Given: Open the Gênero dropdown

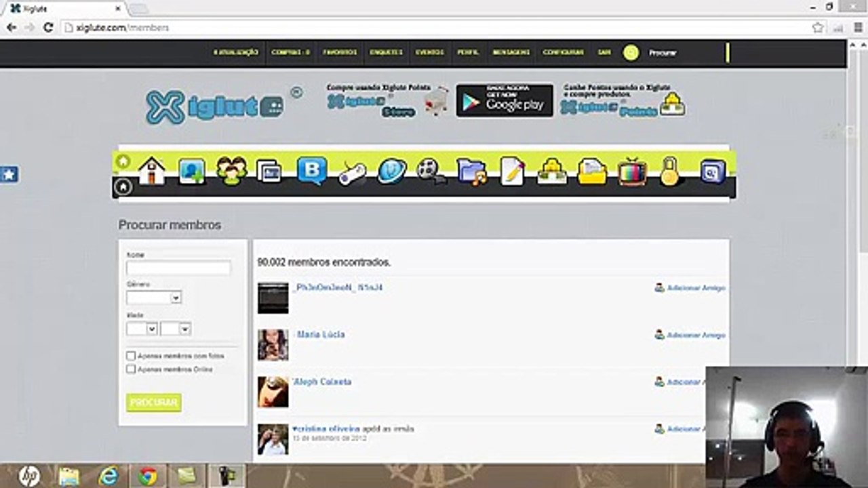Looking at the screenshot, I should coord(154,298).
